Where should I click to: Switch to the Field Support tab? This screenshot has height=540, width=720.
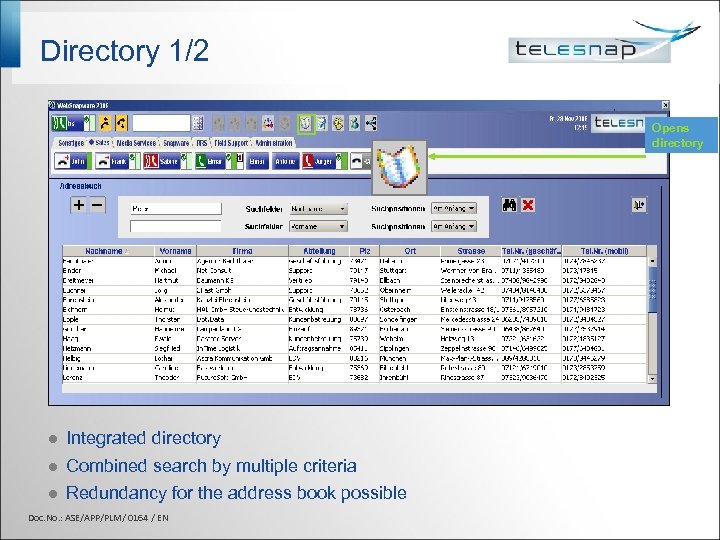(x=231, y=143)
